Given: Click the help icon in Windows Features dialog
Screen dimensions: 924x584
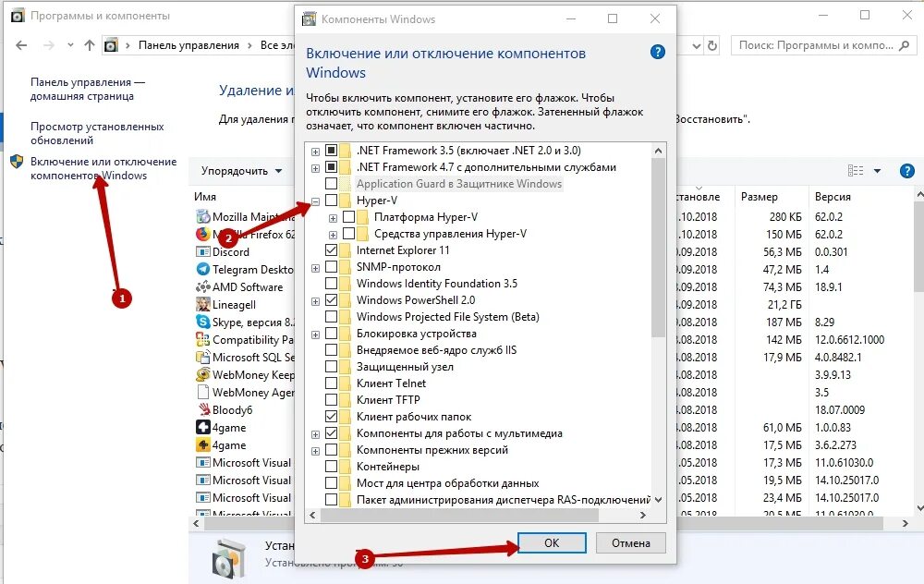Looking at the screenshot, I should (657, 52).
